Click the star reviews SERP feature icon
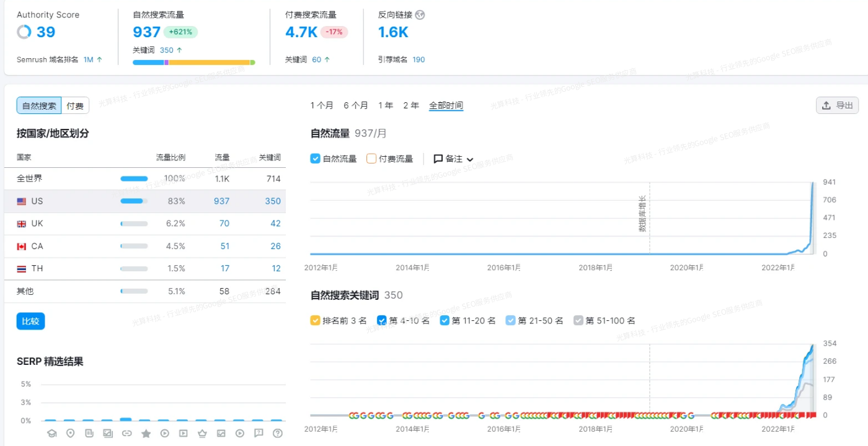The height and width of the screenshot is (446, 868). pyautogui.click(x=146, y=433)
